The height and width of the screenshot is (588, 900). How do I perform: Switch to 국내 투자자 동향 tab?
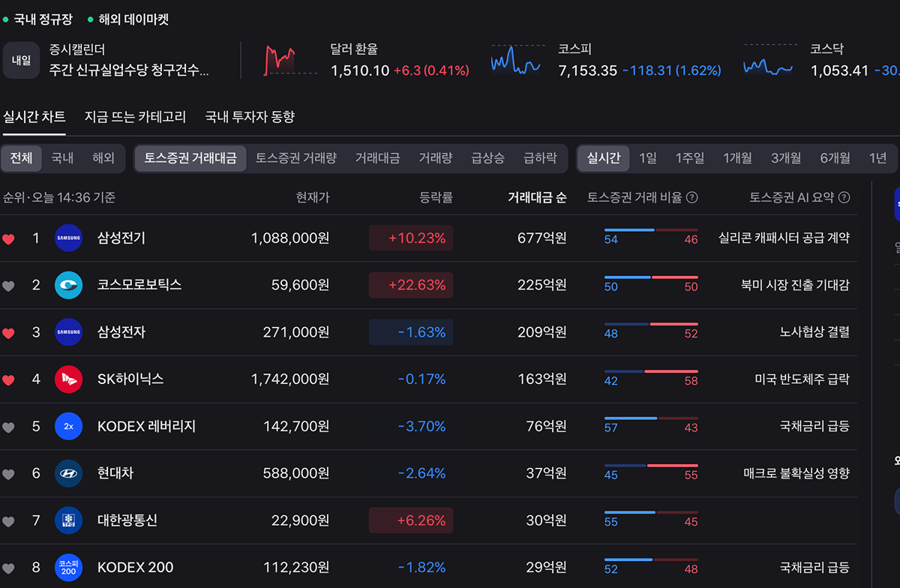point(250,117)
